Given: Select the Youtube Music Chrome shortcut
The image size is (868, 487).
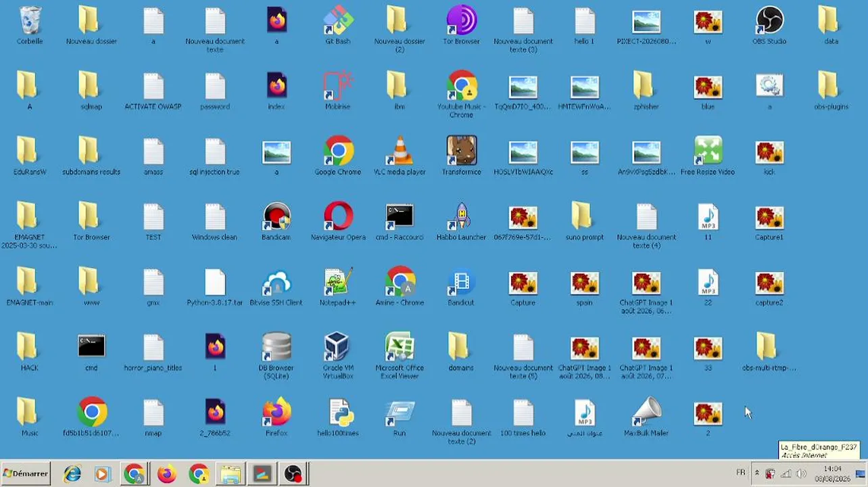Looking at the screenshot, I should tap(462, 95).
